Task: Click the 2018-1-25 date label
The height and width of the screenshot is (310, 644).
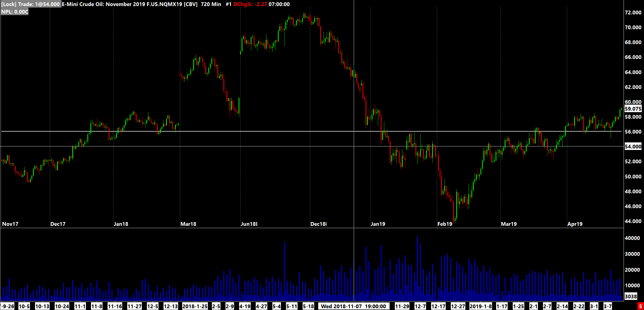Action: 195,306
